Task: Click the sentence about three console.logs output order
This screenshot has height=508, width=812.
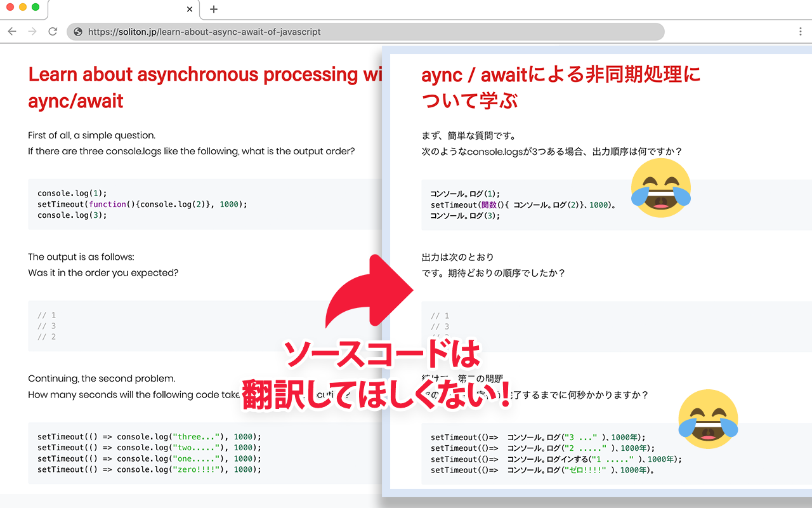Action: pos(192,151)
